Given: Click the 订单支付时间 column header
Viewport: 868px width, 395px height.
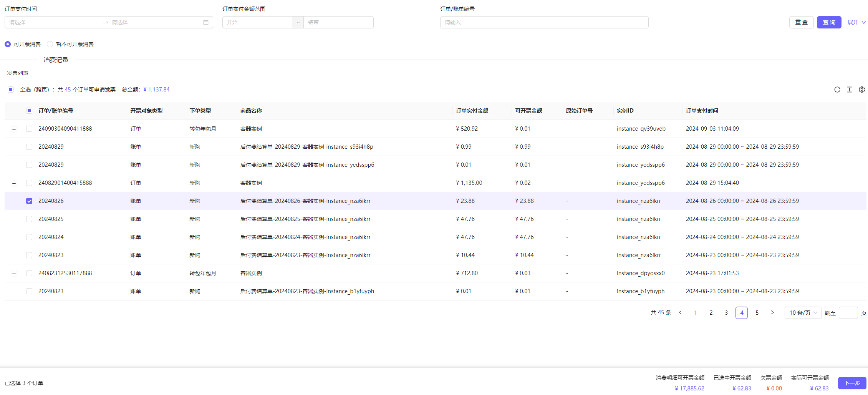Looking at the screenshot, I should pos(702,111).
